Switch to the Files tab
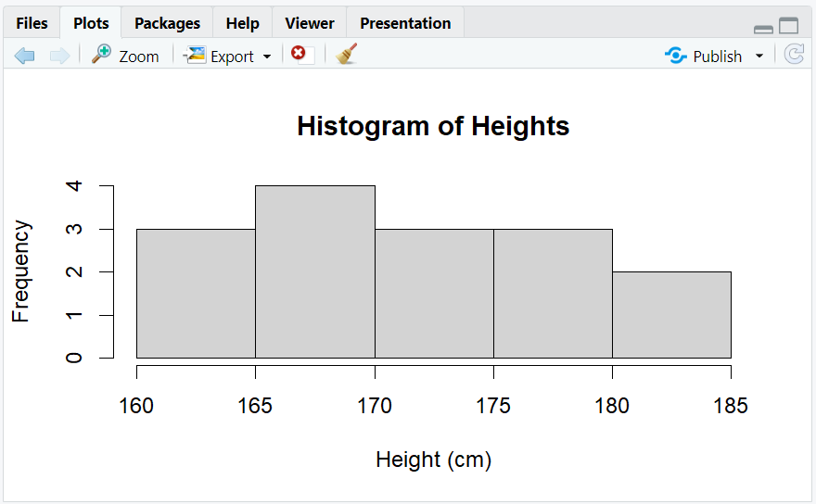816x504 pixels. pyautogui.click(x=32, y=23)
